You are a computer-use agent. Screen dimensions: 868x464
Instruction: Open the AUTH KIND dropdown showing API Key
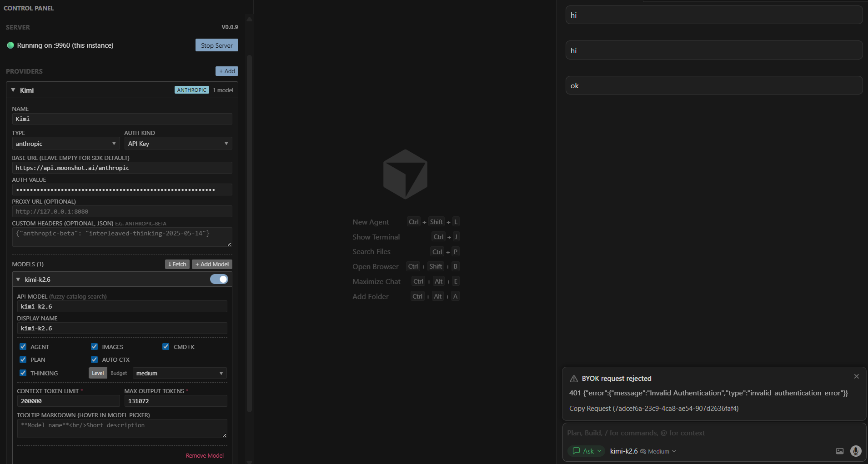point(178,144)
